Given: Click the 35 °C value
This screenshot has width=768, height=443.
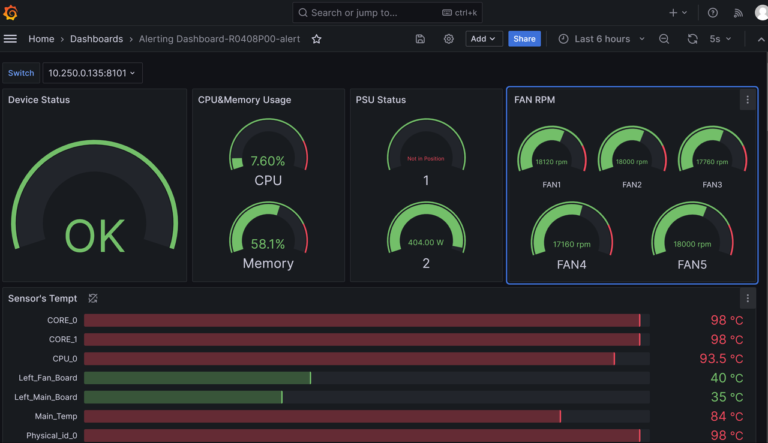Looking at the screenshot, I should 727,397.
